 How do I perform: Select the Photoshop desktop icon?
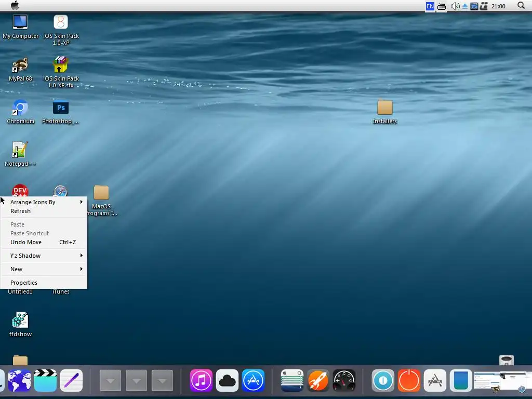coord(61,113)
